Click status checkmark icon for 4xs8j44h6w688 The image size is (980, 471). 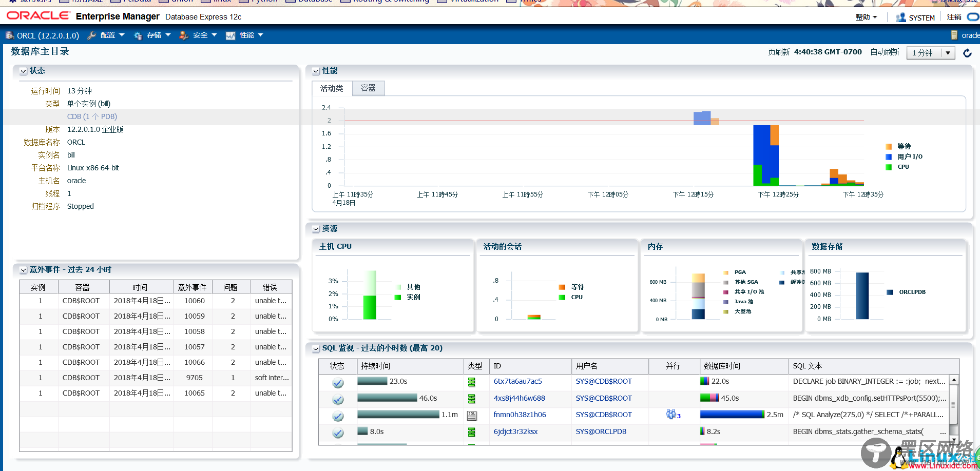tap(338, 399)
